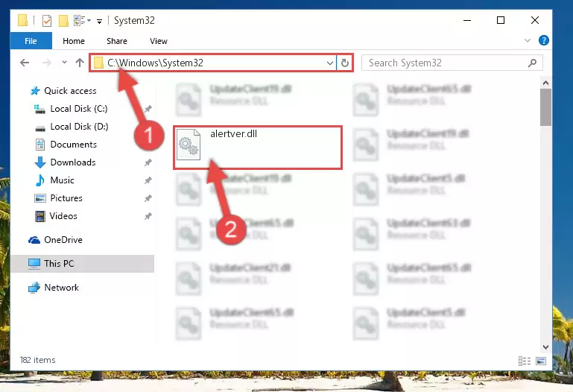The image size is (573, 392).
Task: Click the alertver.dll gear file icon
Action: click(x=189, y=145)
